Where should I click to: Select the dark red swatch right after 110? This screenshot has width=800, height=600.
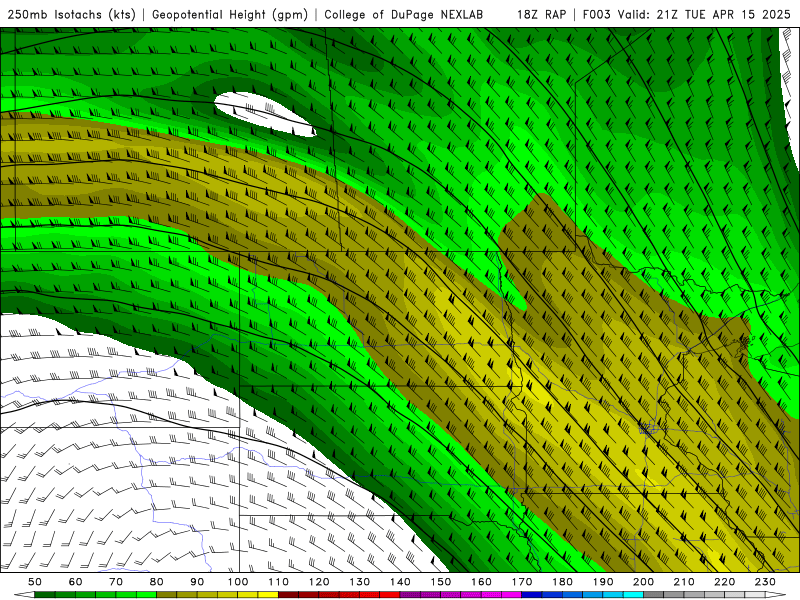tap(289, 595)
